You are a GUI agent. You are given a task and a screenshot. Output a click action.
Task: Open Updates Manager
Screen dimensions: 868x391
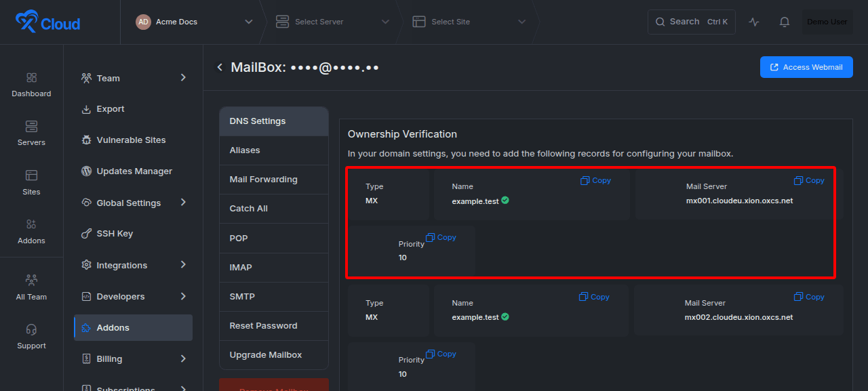(133, 171)
